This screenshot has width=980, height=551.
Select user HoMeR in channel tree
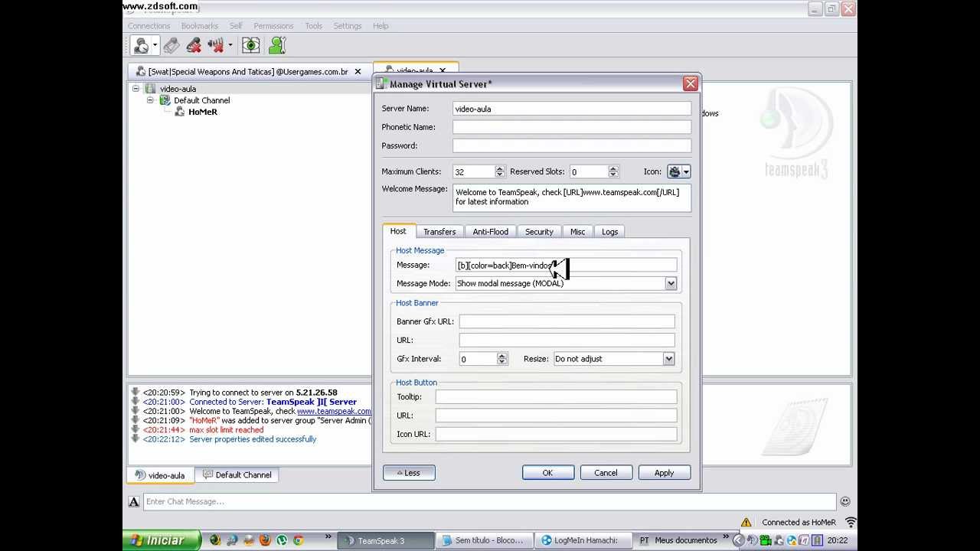click(x=203, y=112)
